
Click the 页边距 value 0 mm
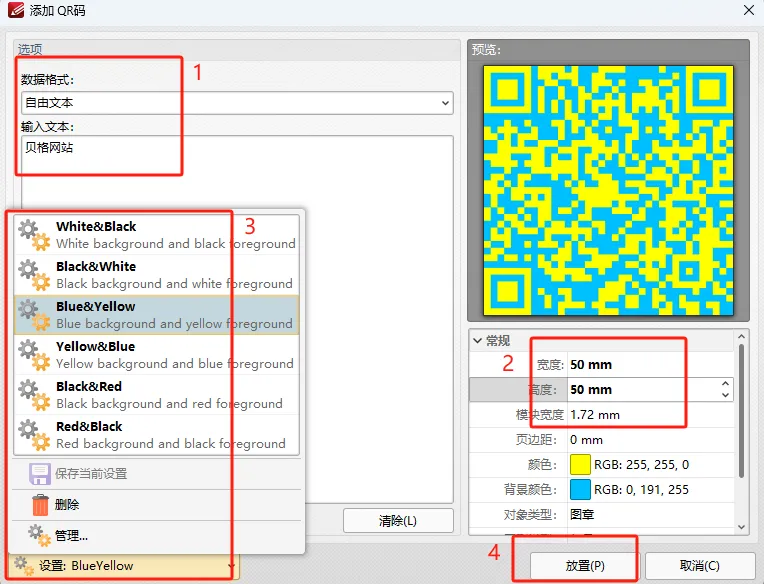click(586, 440)
